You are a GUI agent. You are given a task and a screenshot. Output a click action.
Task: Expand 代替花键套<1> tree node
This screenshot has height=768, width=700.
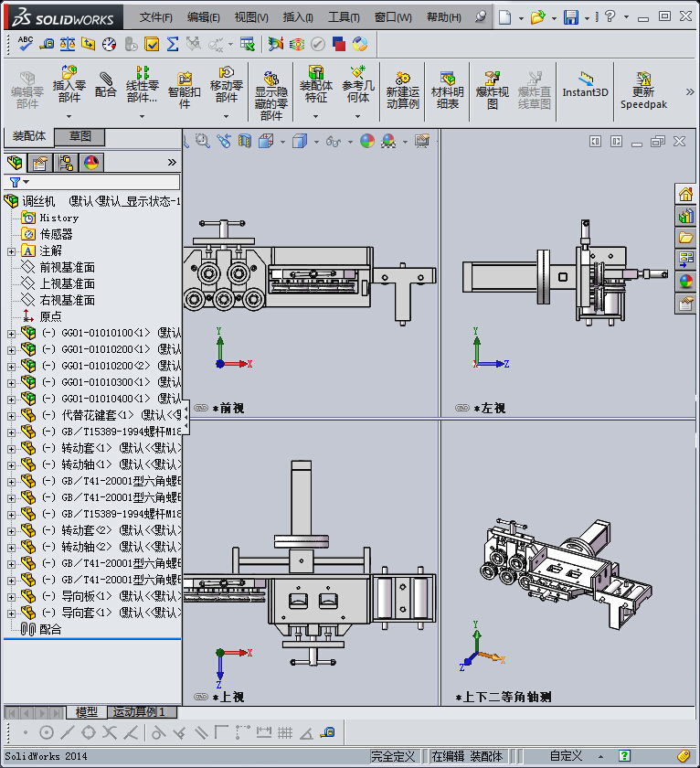pyautogui.click(x=11, y=416)
